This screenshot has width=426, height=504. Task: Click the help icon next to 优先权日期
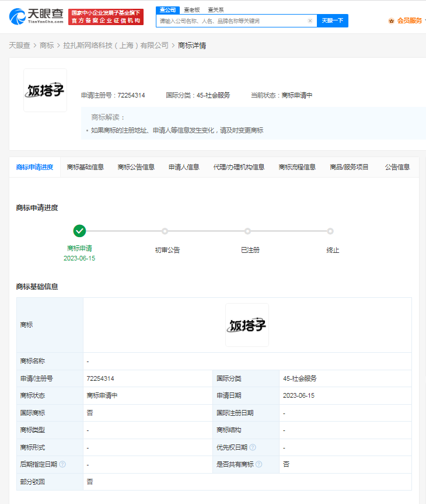[253, 447]
